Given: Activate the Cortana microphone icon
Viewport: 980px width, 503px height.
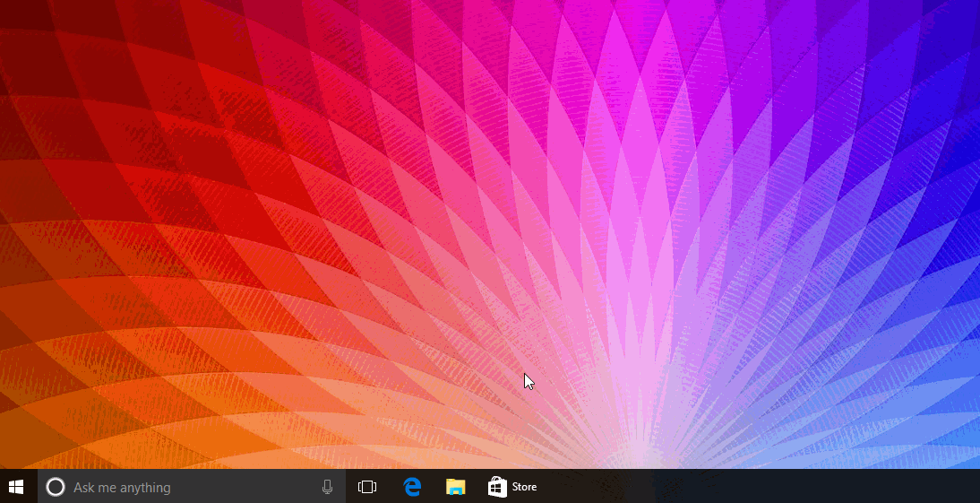Looking at the screenshot, I should point(327,487).
